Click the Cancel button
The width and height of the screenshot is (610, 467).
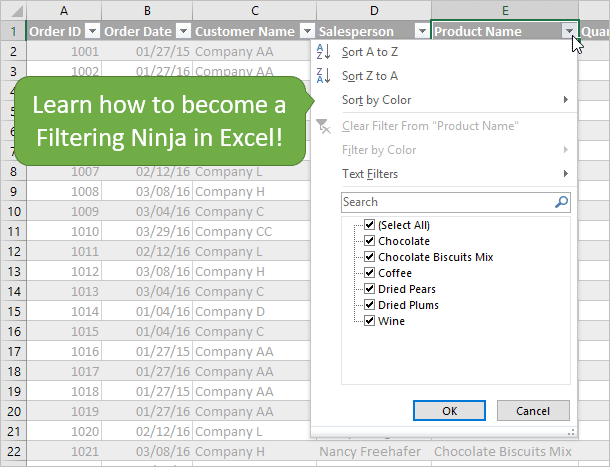click(x=532, y=411)
